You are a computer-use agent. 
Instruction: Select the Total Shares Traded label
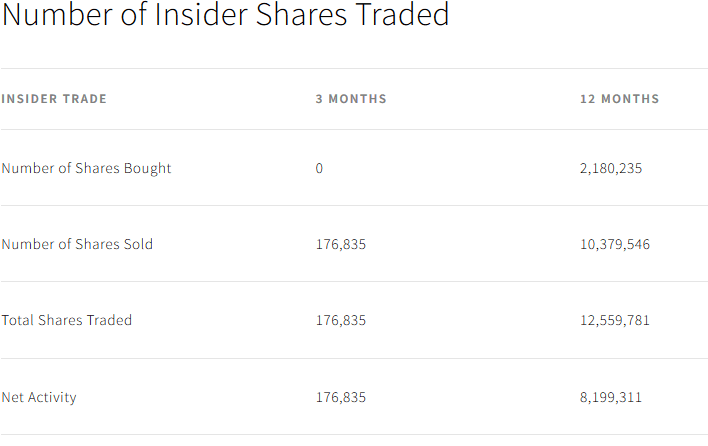click(67, 320)
